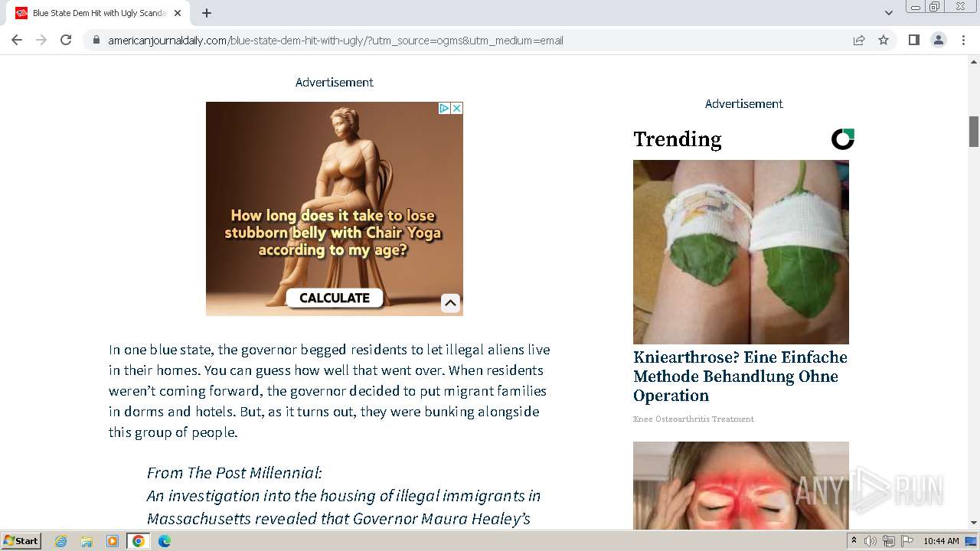
Task: Click the Trending heading
Action: click(x=678, y=139)
